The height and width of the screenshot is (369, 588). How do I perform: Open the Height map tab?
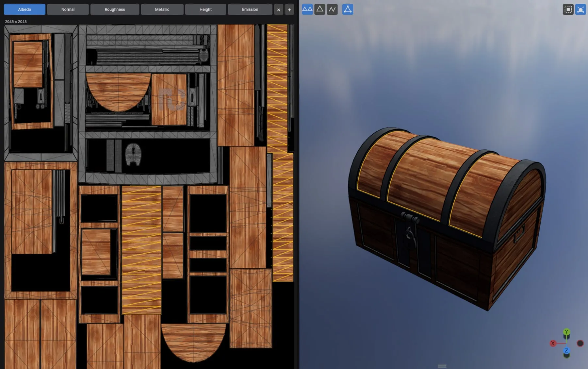[x=205, y=9]
